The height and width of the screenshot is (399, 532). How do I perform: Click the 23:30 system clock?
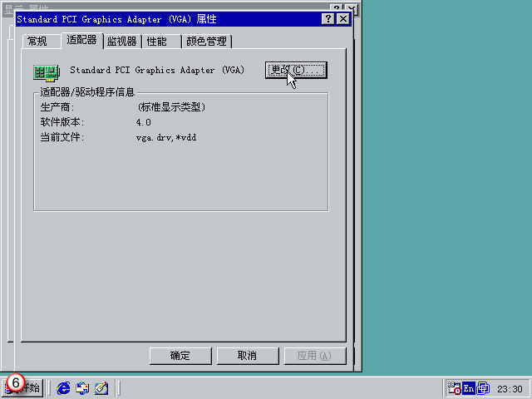510,389
